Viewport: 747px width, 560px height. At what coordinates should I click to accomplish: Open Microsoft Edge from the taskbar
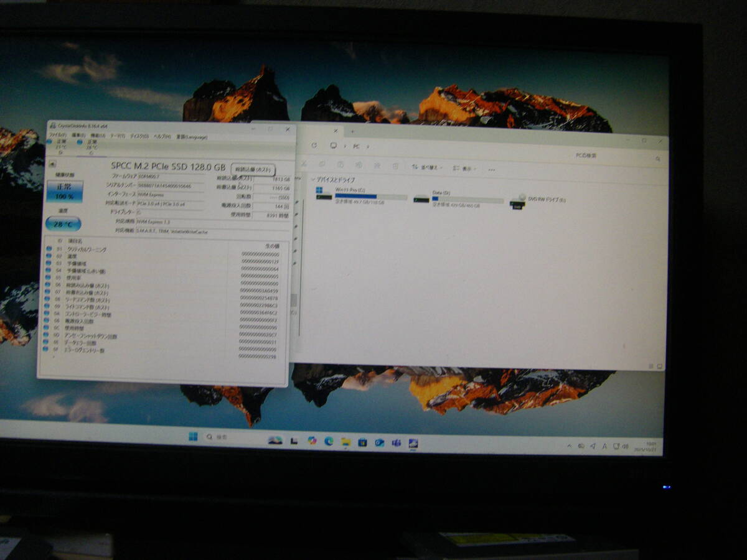pos(328,441)
